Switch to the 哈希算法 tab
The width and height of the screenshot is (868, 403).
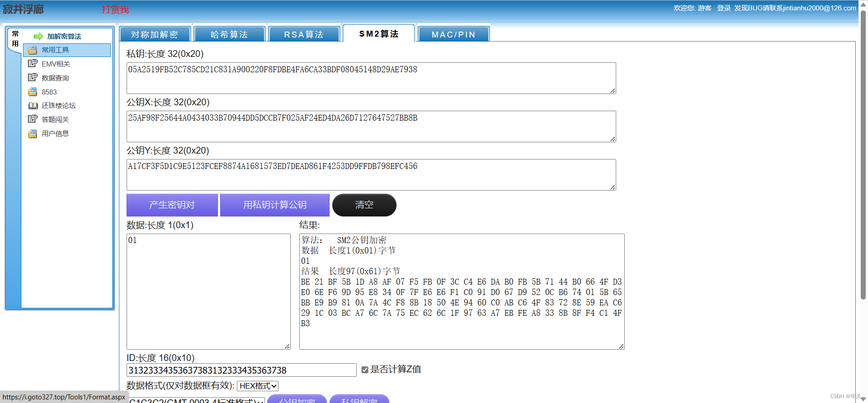coord(229,34)
